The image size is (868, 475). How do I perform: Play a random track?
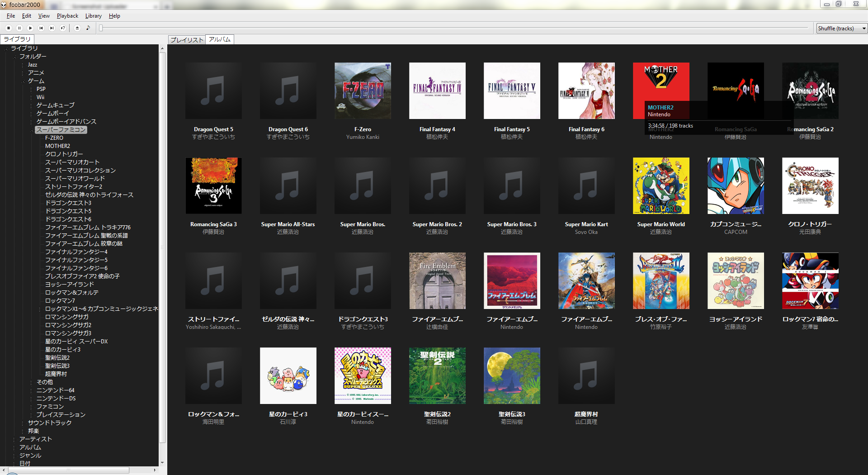coord(63,28)
